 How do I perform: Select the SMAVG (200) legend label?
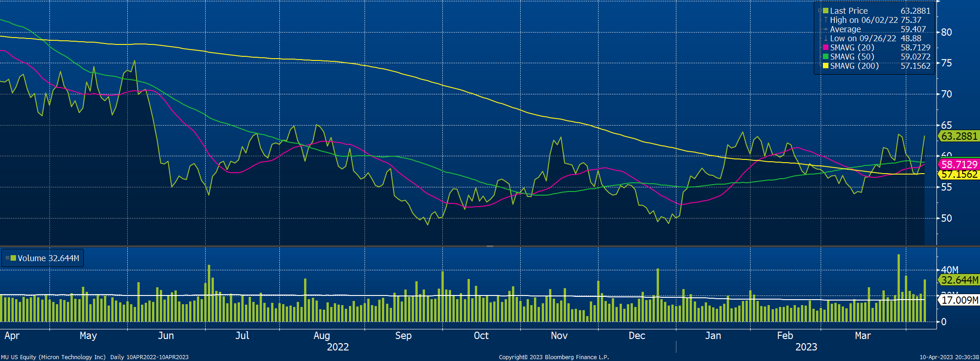(x=854, y=66)
